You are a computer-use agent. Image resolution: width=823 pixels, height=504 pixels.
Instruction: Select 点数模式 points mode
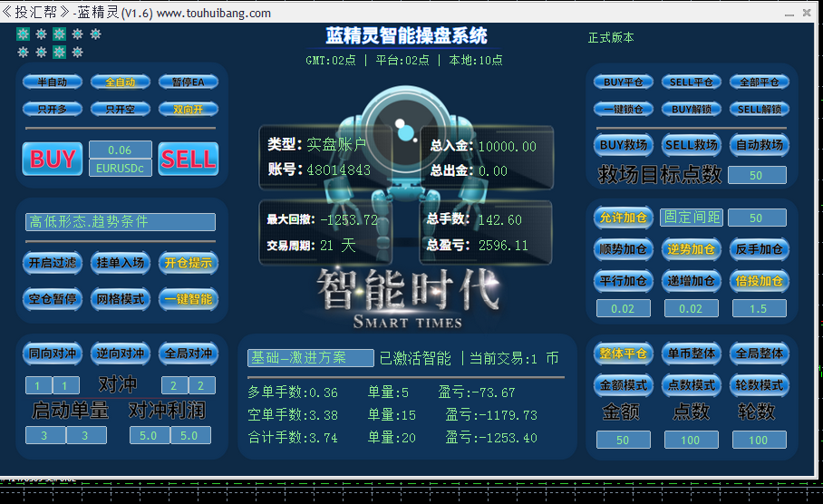pyautogui.click(x=692, y=385)
